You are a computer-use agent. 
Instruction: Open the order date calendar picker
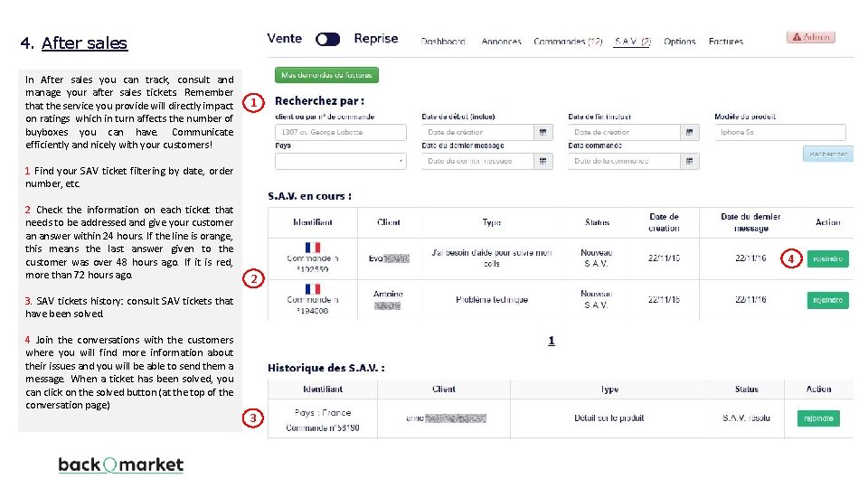(690, 161)
